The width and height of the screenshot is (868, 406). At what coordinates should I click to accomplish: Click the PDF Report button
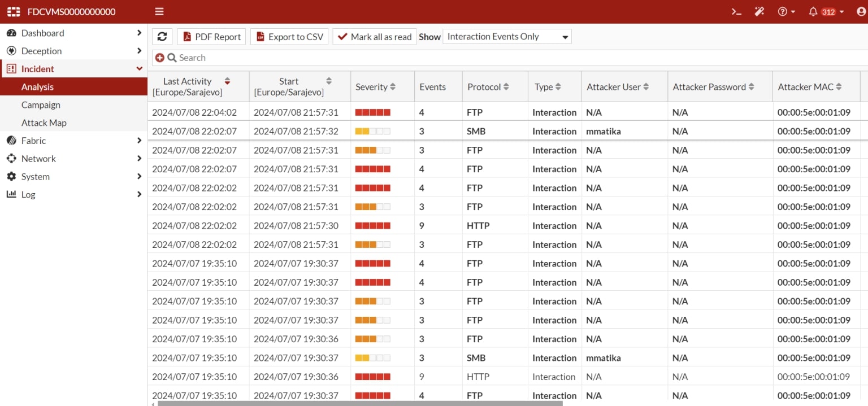click(x=211, y=37)
